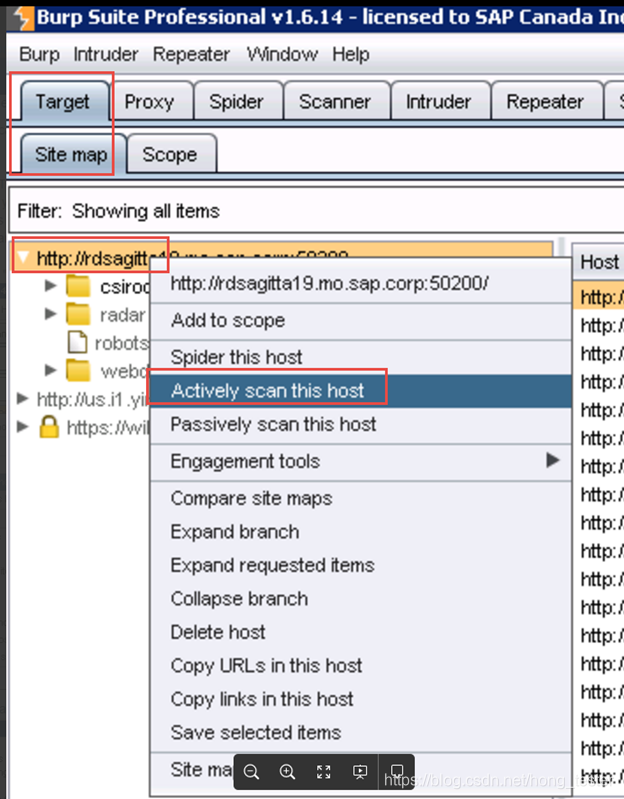Select the csirod folder icon
The width and height of the screenshot is (624, 799).
click(x=78, y=286)
